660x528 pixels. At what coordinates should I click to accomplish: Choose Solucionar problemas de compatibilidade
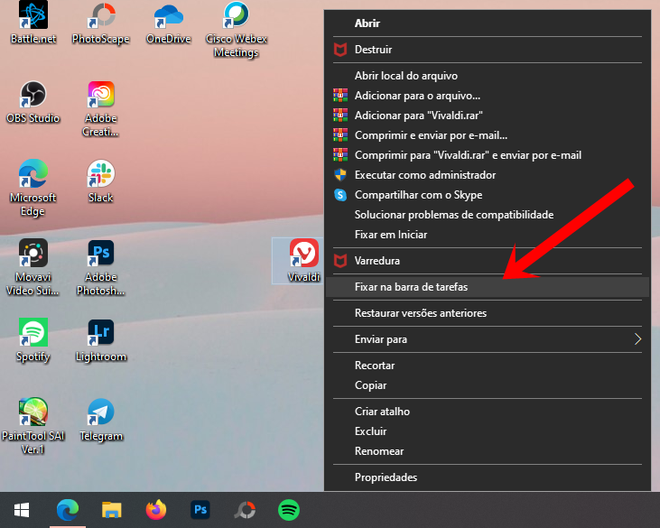coord(487,215)
